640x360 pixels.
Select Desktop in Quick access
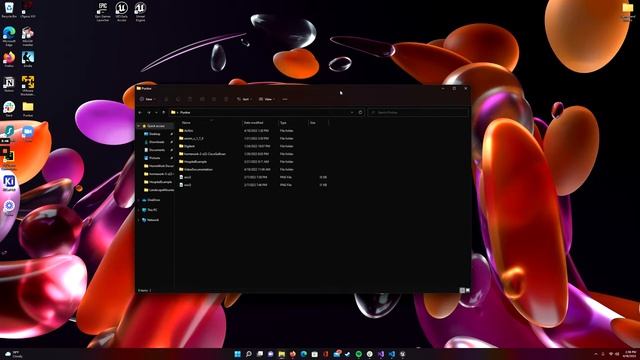[154, 134]
